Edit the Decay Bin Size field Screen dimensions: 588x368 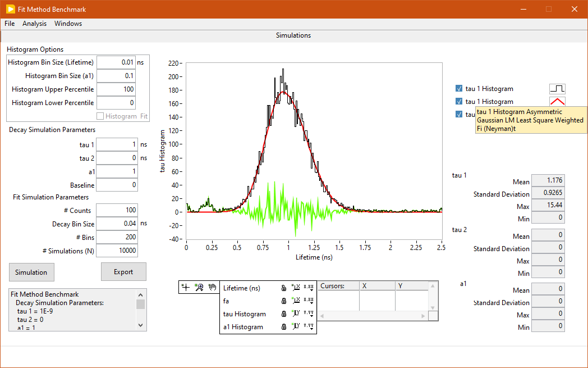[117, 224]
